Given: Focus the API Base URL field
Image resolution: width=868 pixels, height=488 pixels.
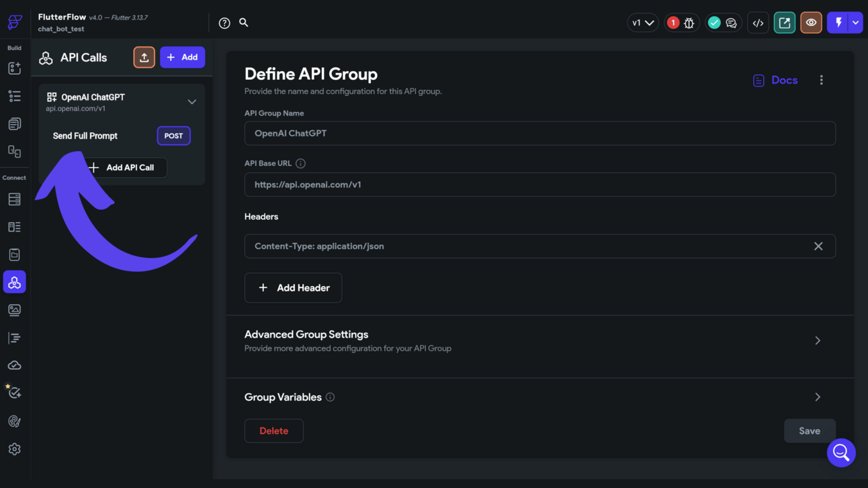Looking at the screenshot, I should [539, 185].
